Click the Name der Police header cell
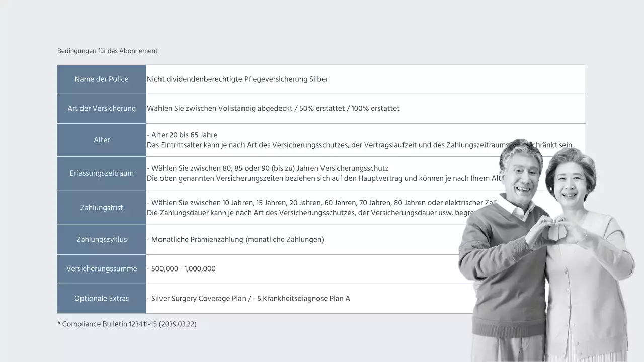The width and height of the screenshot is (644, 362). (x=101, y=79)
